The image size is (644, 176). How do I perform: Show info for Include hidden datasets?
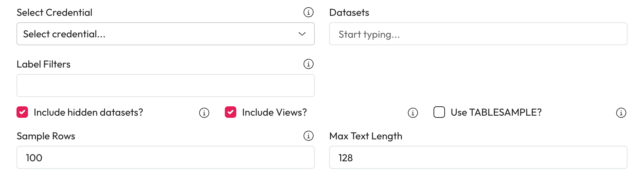204,113
